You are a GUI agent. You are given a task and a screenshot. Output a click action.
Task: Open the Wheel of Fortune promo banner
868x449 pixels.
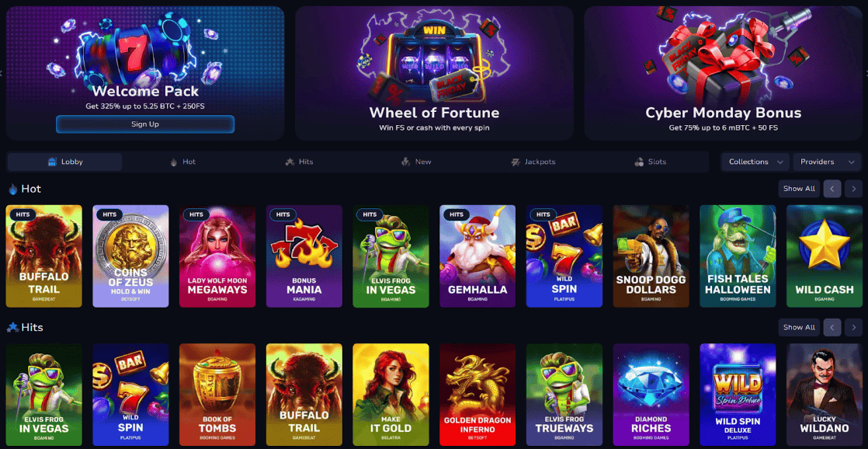434,73
